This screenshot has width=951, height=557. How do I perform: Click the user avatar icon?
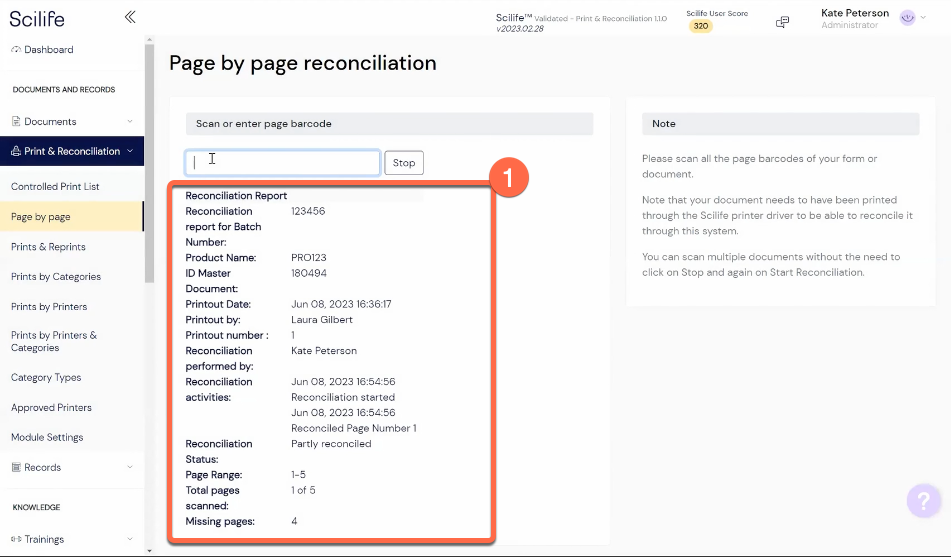[907, 18]
